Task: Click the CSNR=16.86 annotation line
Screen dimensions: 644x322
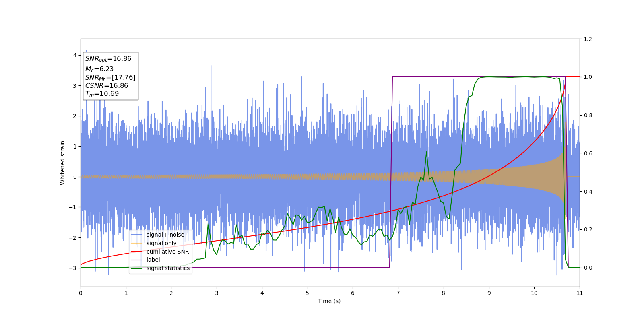Action: click(107, 86)
